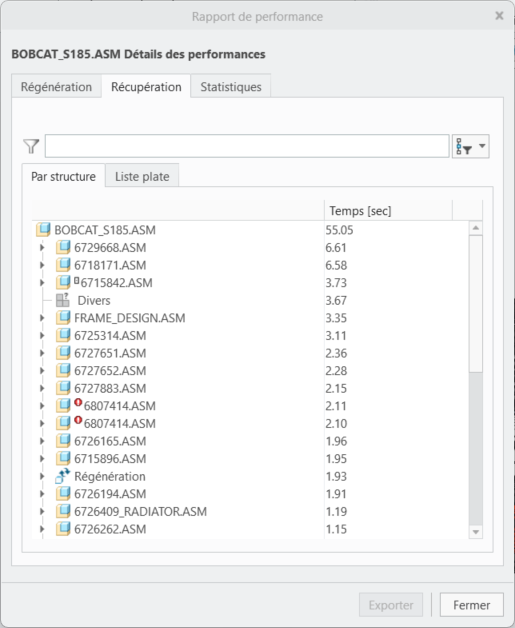The height and width of the screenshot is (628, 515).
Task: Expand the 6727651.ASM node
Action: 42,353
